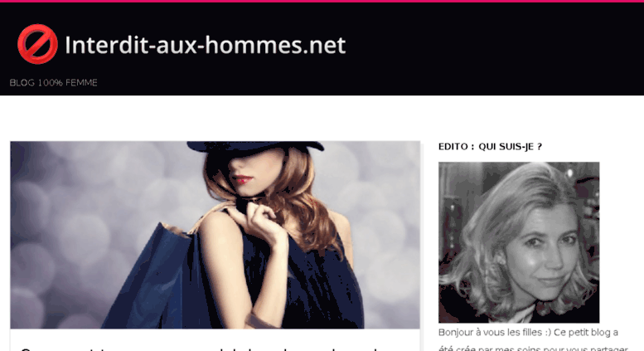Open the featured article photo of woman in hat

[x=215, y=235]
